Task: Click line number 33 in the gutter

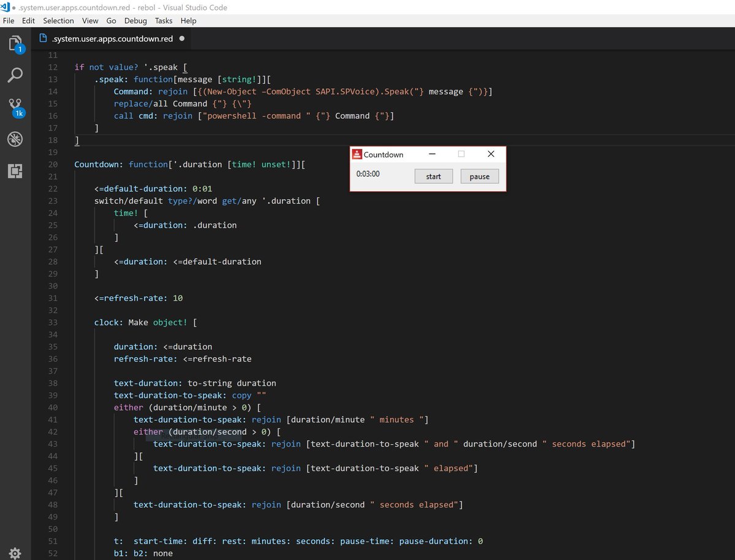Action: [x=52, y=322]
